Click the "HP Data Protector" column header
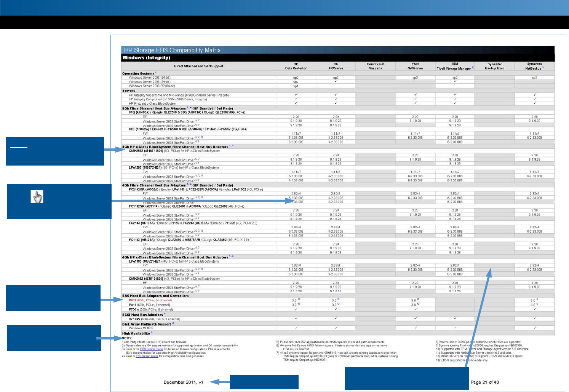The image size is (569, 392). pyautogui.click(x=296, y=66)
